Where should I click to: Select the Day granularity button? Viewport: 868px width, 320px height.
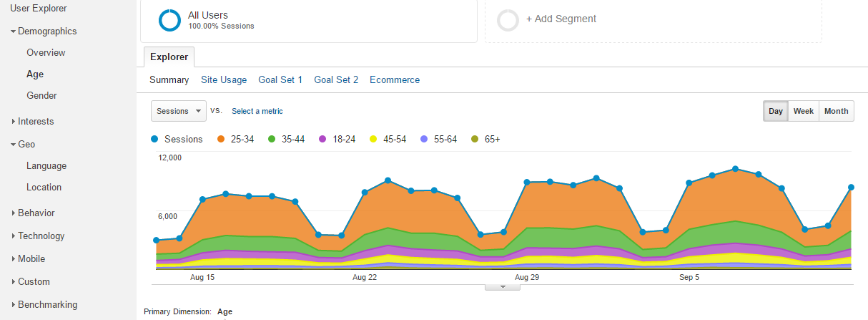coord(776,111)
